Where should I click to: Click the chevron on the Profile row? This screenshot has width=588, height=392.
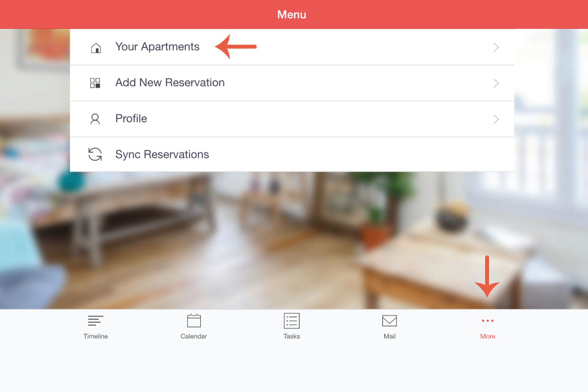[x=496, y=119]
